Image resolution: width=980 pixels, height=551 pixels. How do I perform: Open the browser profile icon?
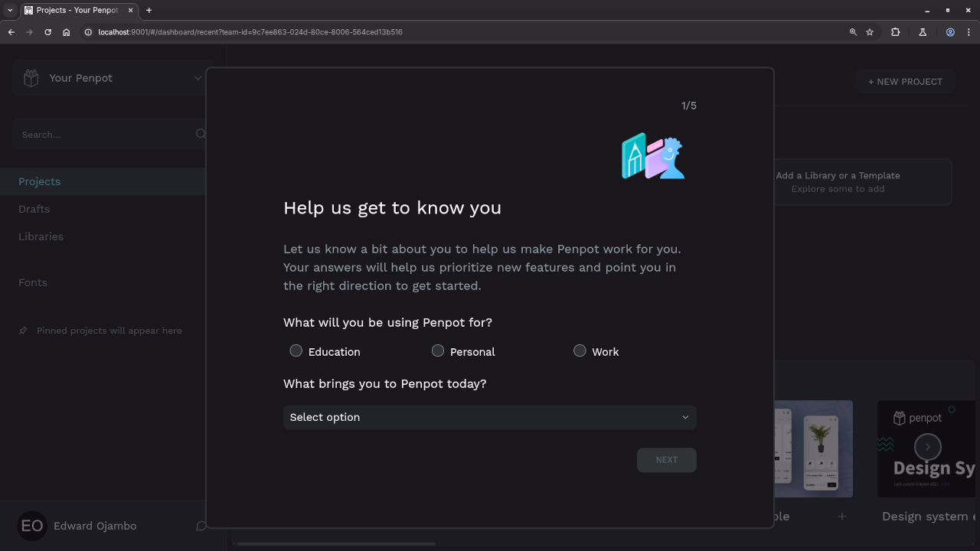pos(950,32)
